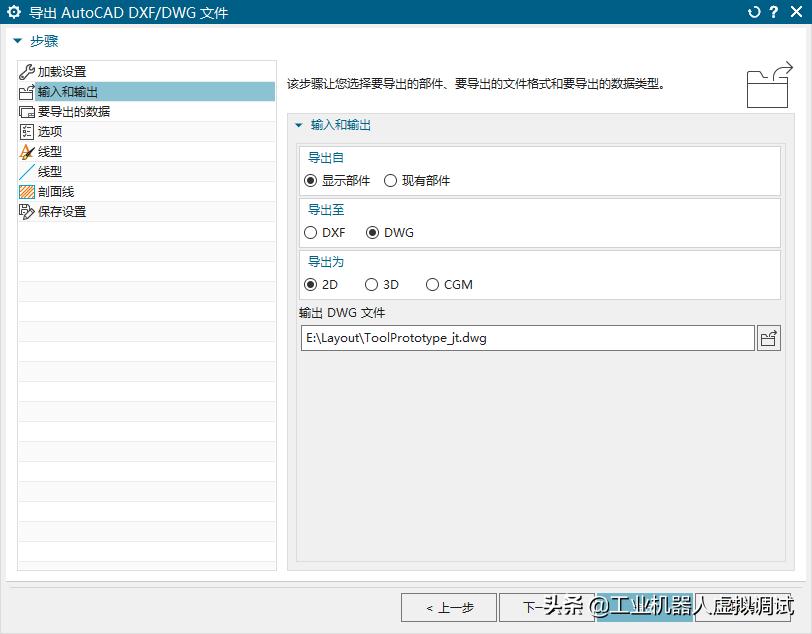Open help via the question mark button
The width and height of the screenshot is (812, 634).
click(774, 12)
